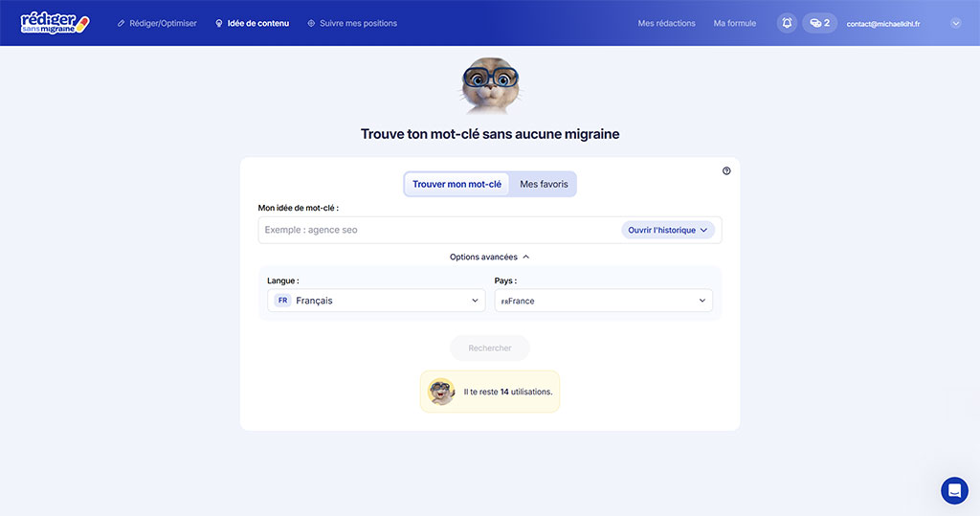Open the chat support bubble
The width and height of the screenshot is (980, 516).
[954, 491]
